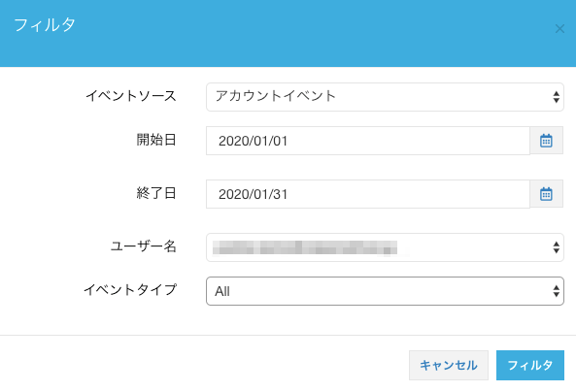Click the キャンセル button
The height and width of the screenshot is (392, 576).
click(x=449, y=365)
